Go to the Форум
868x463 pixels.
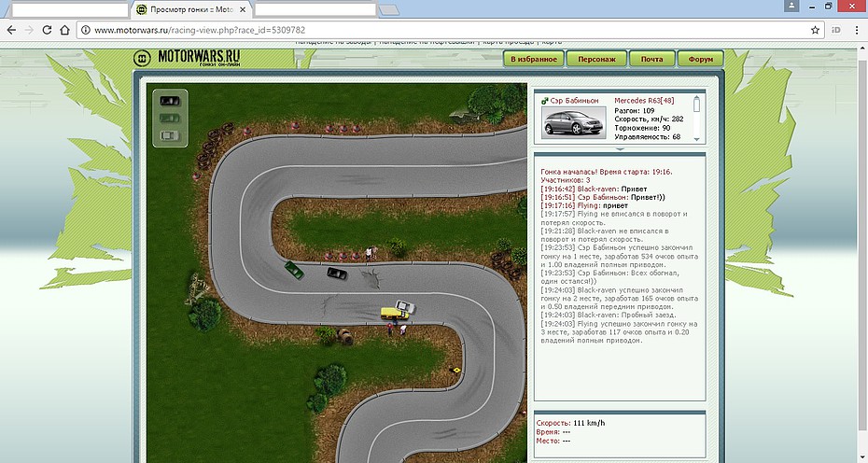pyautogui.click(x=701, y=59)
